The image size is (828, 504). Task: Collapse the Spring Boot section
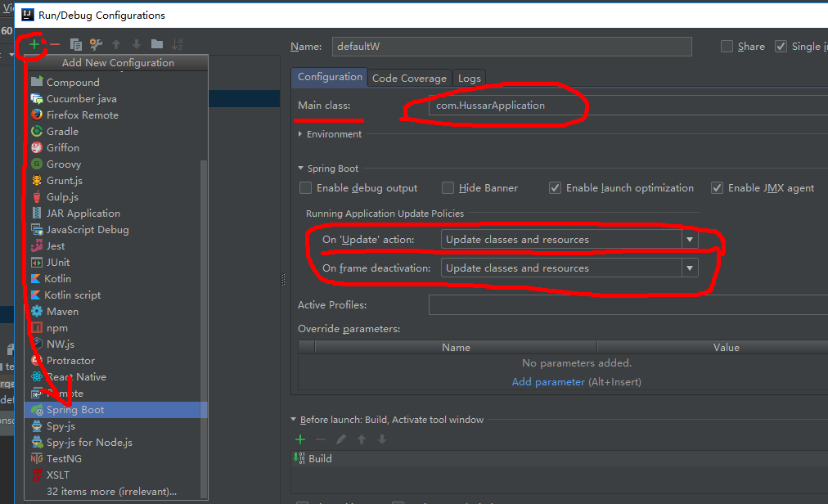[300, 168]
